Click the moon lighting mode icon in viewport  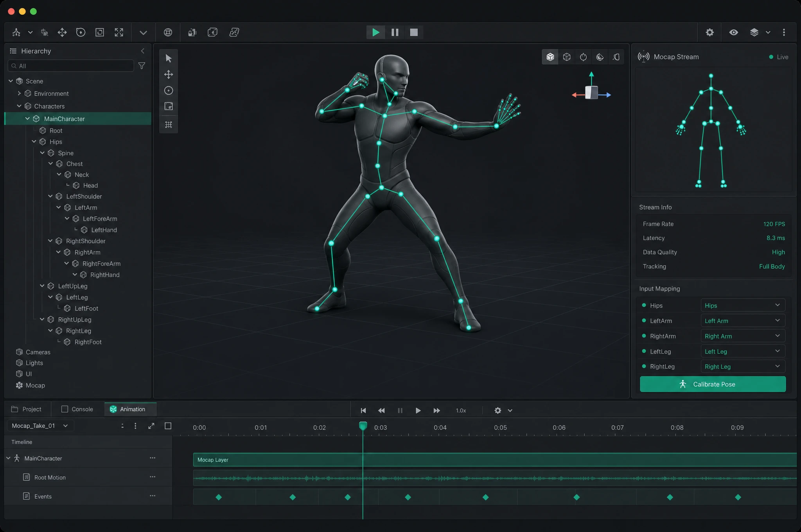[600, 57]
